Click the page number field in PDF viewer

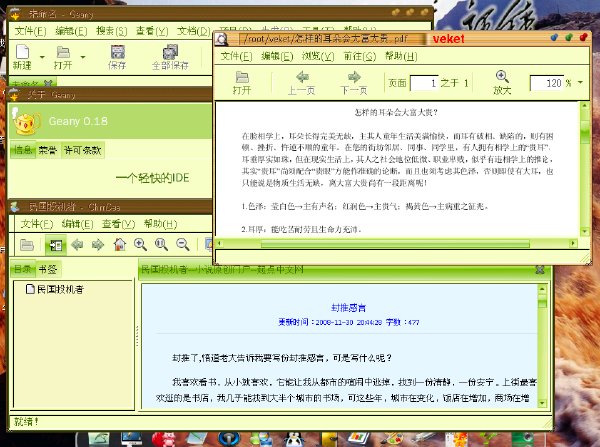[x=424, y=83]
